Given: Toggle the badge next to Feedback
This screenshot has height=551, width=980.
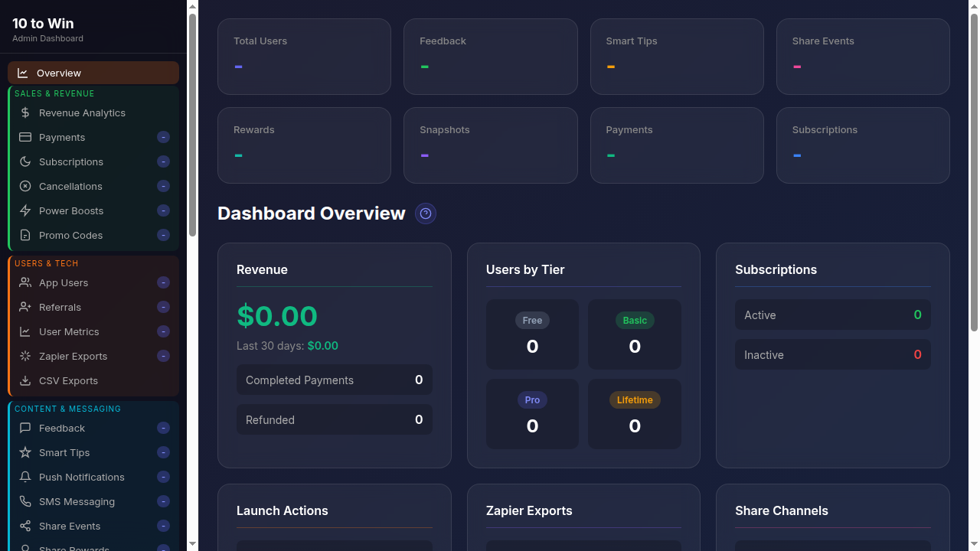Looking at the screenshot, I should click(x=163, y=428).
